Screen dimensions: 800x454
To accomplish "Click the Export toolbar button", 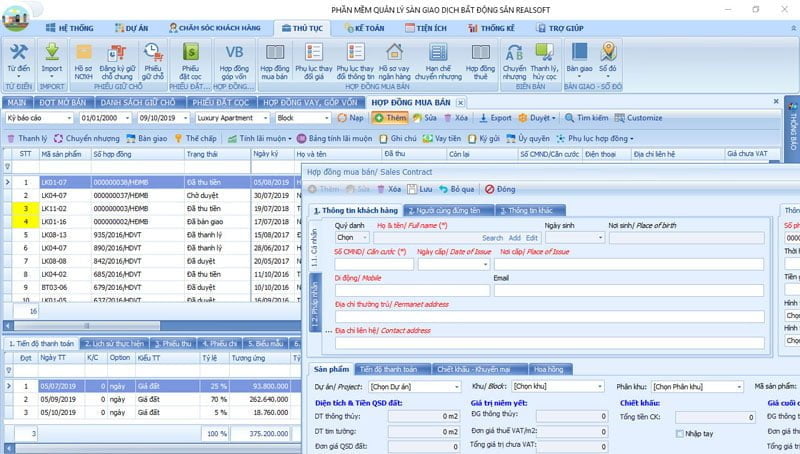I will (x=496, y=118).
